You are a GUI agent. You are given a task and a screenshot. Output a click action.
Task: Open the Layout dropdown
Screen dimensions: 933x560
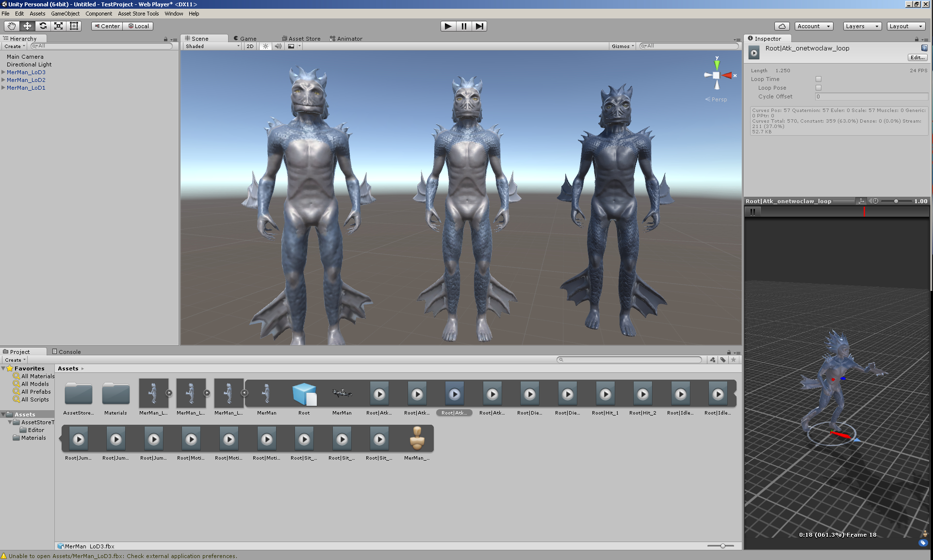(x=905, y=26)
